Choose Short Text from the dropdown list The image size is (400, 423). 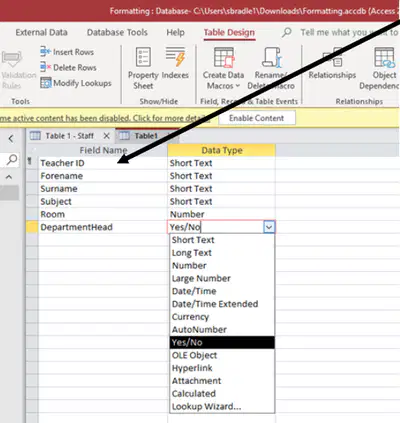click(222, 240)
